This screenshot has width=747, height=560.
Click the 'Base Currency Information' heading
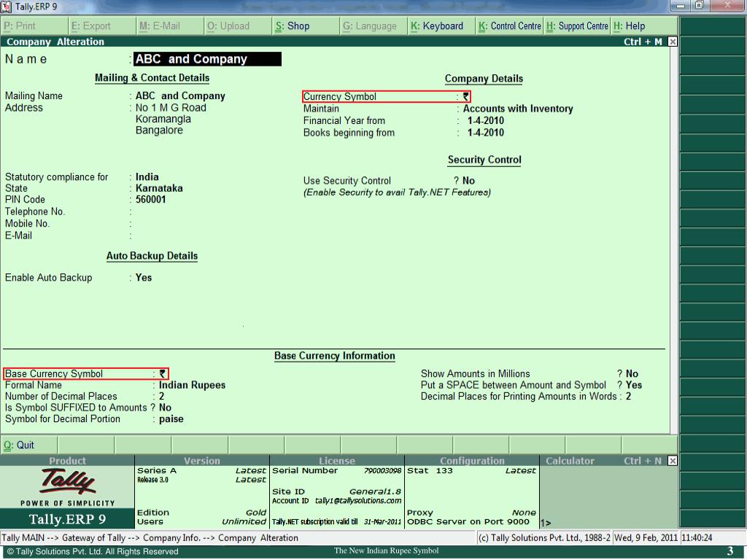pos(334,356)
